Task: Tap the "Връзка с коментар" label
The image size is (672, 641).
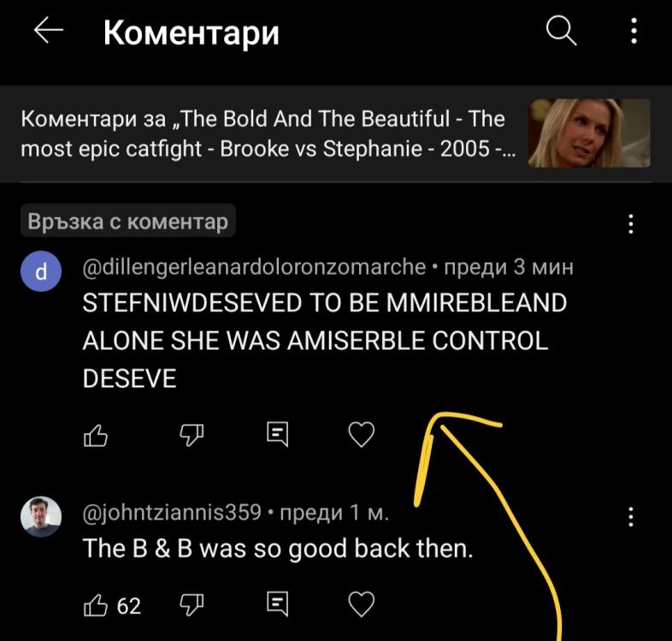Action: [x=128, y=223]
